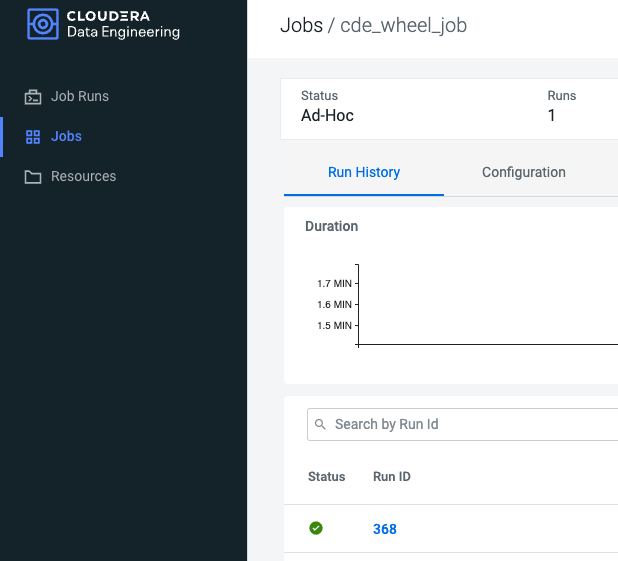Select the Resources label in sidebar
618x561 pixels.
click(83, 177)
